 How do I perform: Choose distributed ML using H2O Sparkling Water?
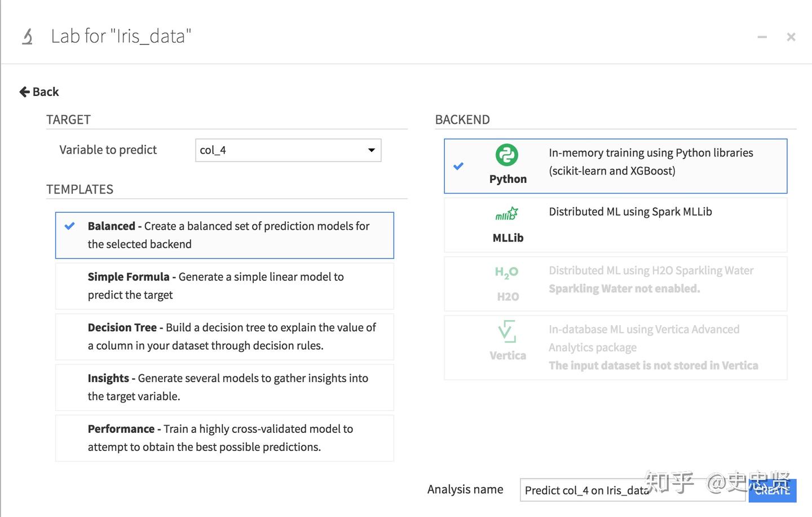click(x=615, y=284)
